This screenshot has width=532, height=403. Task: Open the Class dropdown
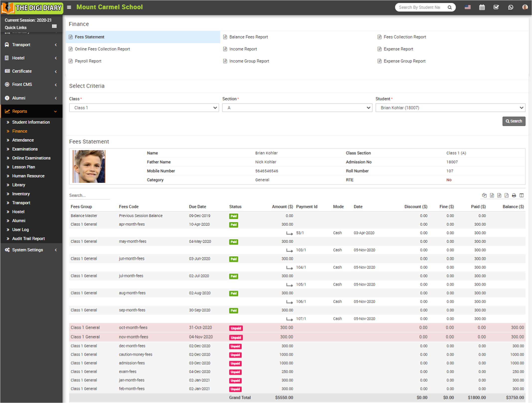[x=144, y=108]
